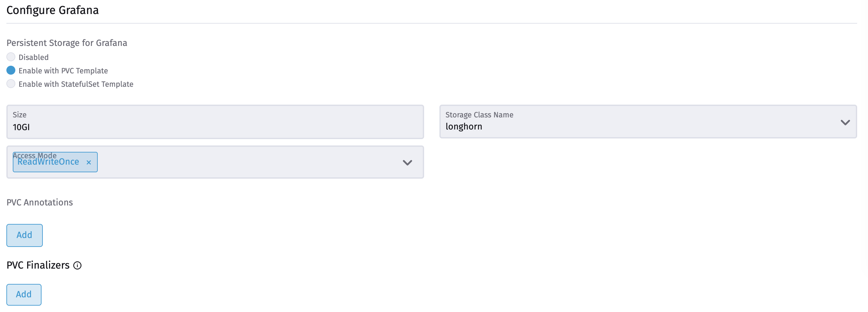Click the PVC Annotations section label
Image resolution: width=868 pixels, height=312 pixels.
click(39, 202)
